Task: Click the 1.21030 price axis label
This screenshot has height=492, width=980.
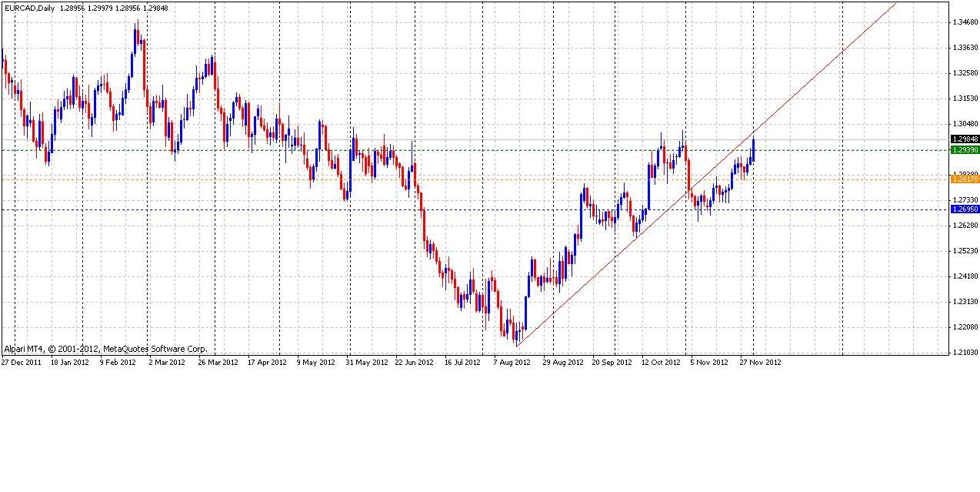Action: pos(965,353)
